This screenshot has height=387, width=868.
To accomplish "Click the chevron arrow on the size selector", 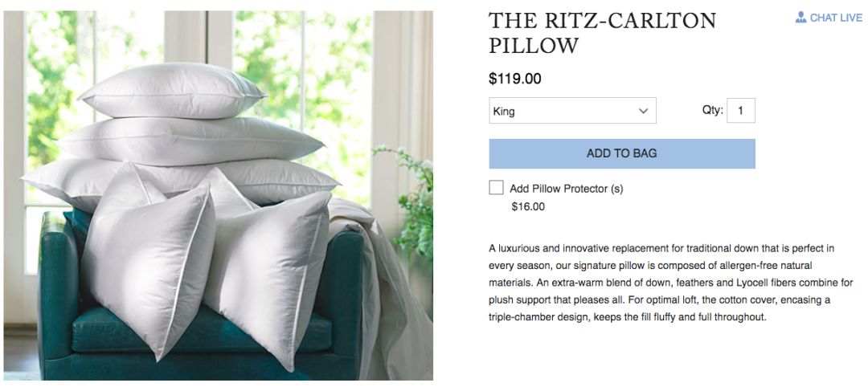I will pos(643,111).
